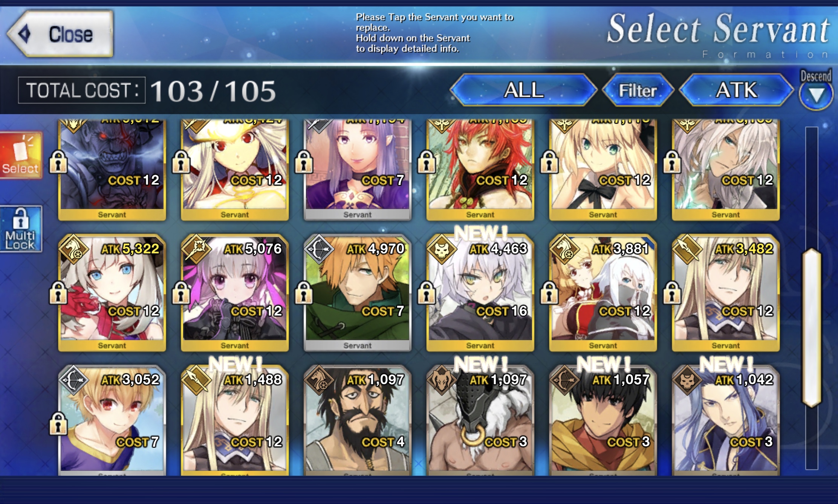This screenshot has height=504, width=838.
Task: Click the Archer class icon on ATK 4,970 card
Action: pyautogui.click(x=319, y=249)
